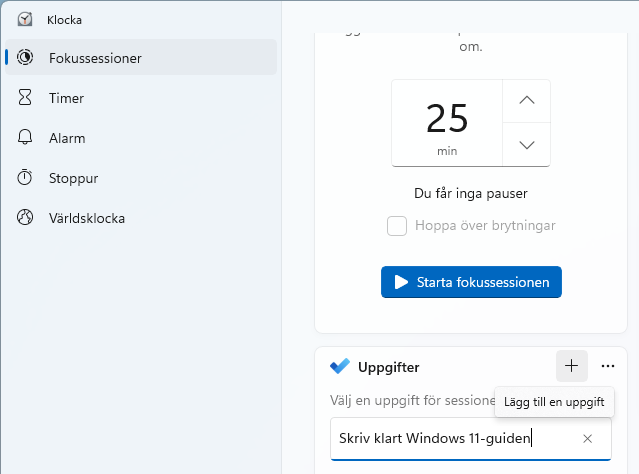
Task: Click the hourglass Timer icon
Action: (25, 98)
